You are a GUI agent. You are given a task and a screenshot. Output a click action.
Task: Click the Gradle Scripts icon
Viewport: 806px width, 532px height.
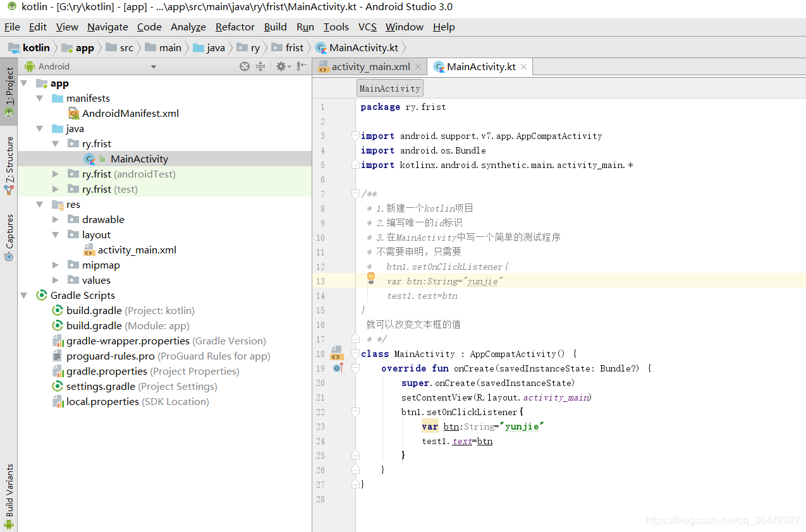[42, 296]
